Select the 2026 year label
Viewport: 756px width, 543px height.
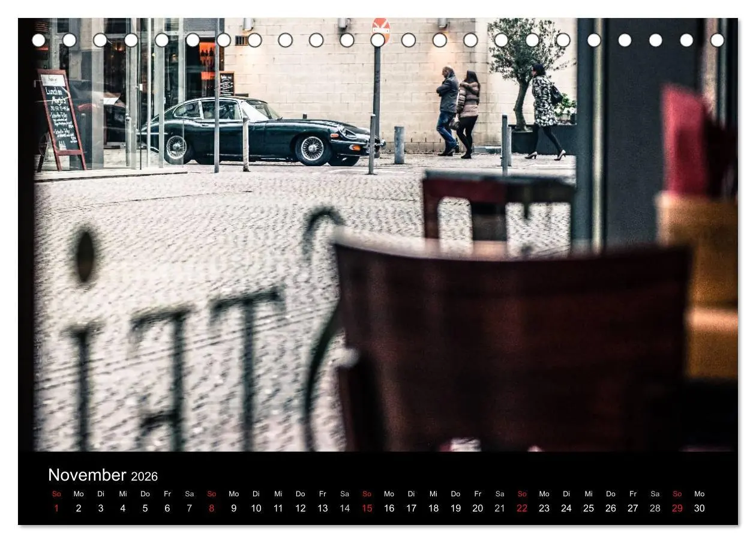click(144, 476)
